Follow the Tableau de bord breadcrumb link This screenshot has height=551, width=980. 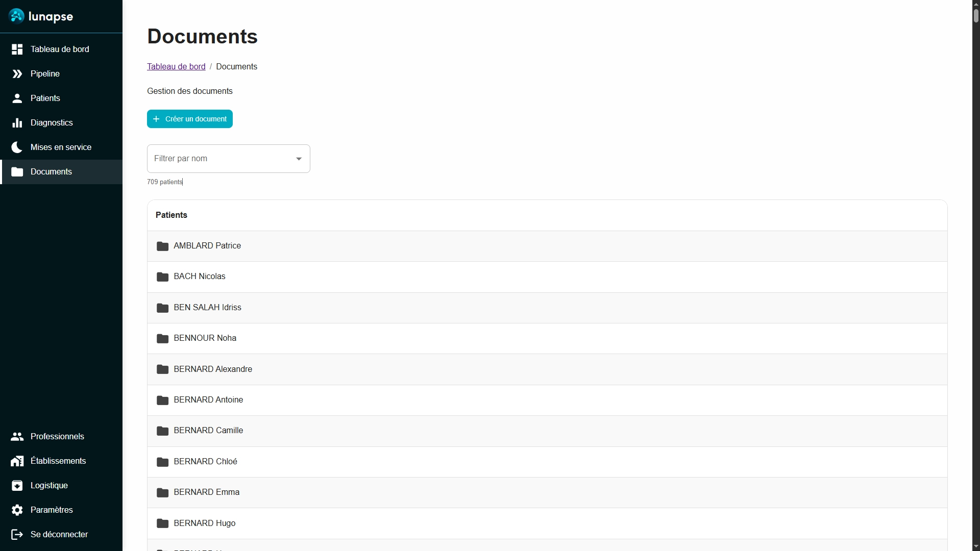coord(176,66)
